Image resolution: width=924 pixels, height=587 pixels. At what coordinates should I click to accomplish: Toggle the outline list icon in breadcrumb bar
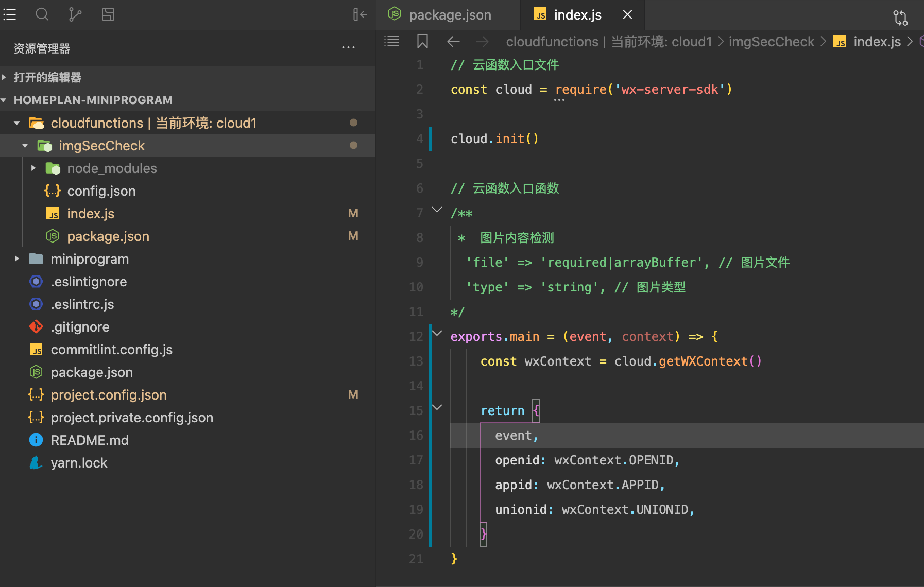(x=392, y=41)
